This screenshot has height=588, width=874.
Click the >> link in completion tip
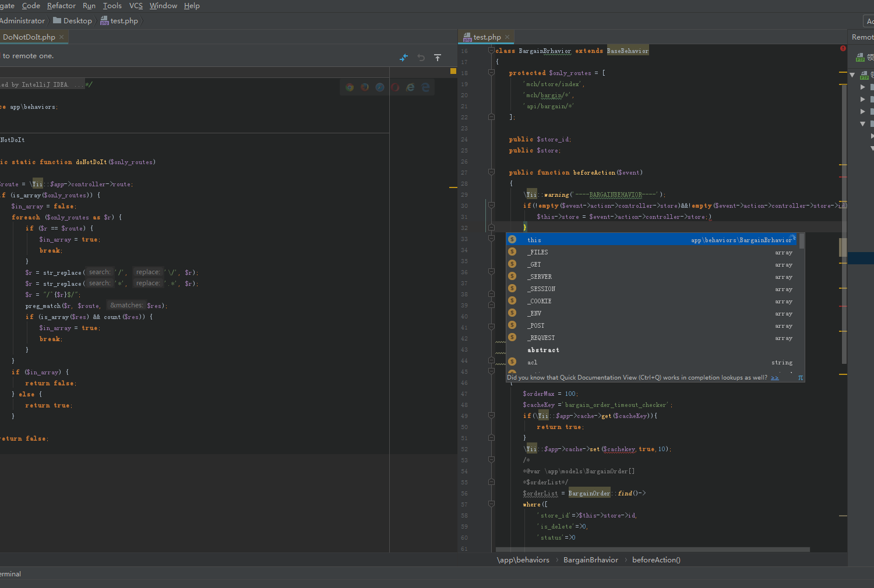point(774,378)
